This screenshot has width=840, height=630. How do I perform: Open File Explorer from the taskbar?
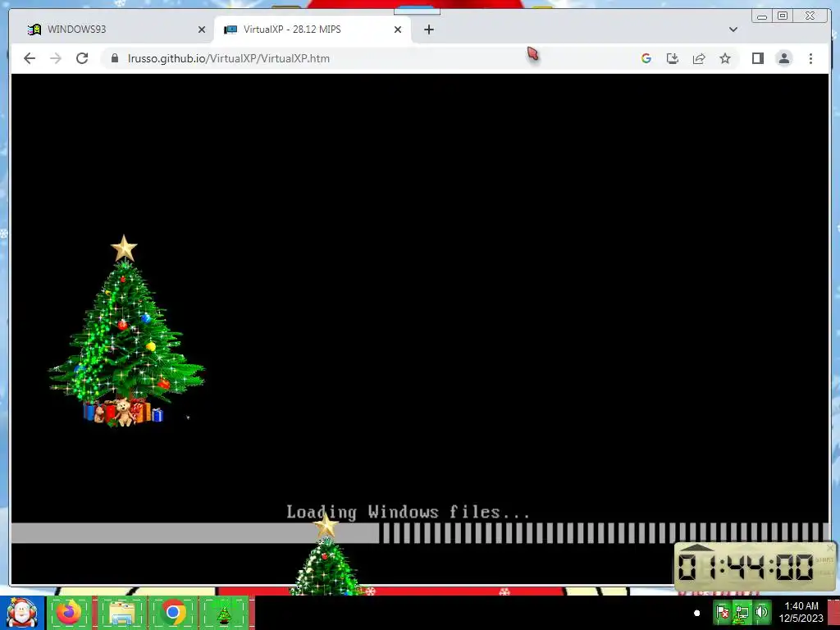[121, 613]
